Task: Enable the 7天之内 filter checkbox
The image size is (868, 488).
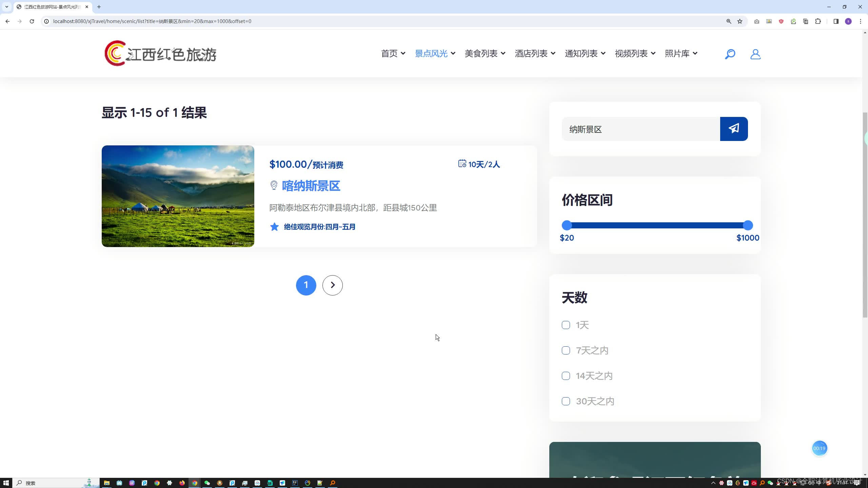Action: pyautogui.click(x=566, y=350)
